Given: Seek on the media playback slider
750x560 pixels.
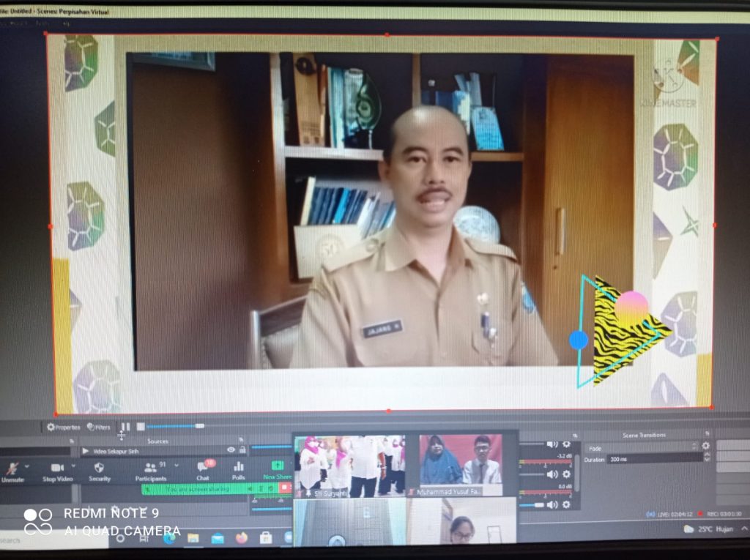Looking at the screenshot, I should (176, 426).
